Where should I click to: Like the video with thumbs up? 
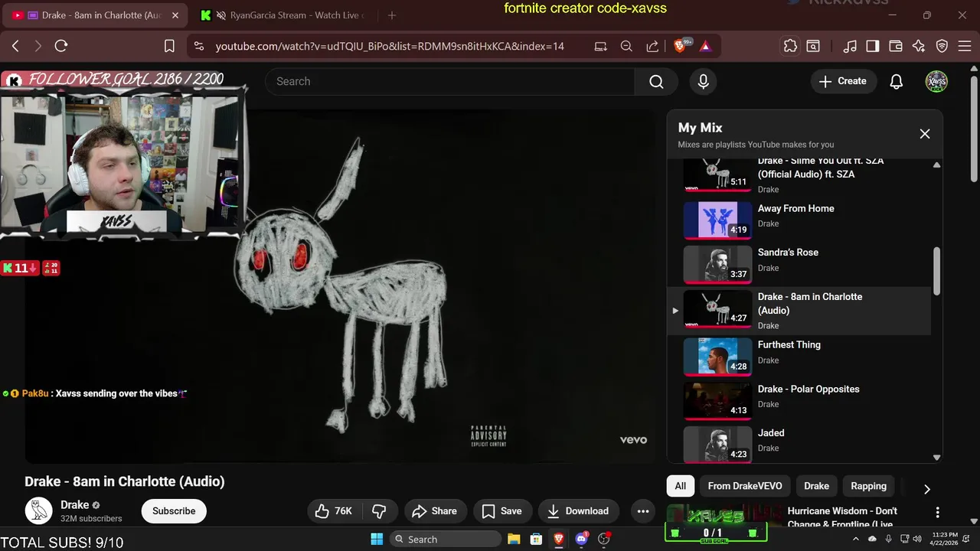point(334,511)
